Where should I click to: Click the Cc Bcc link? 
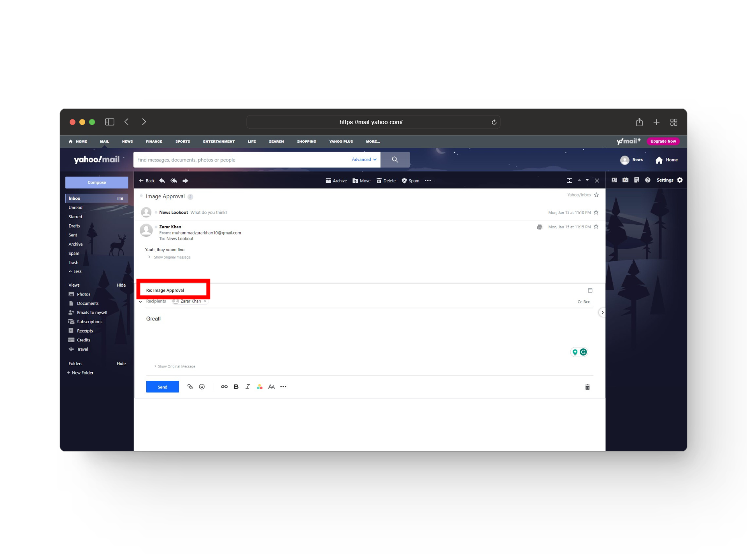(583, 302)
